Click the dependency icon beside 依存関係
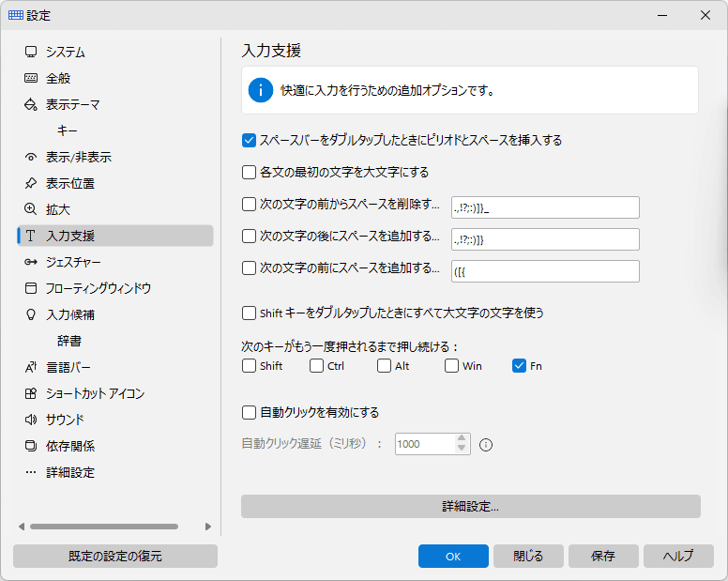728x581 pixels. pos(31,447)
